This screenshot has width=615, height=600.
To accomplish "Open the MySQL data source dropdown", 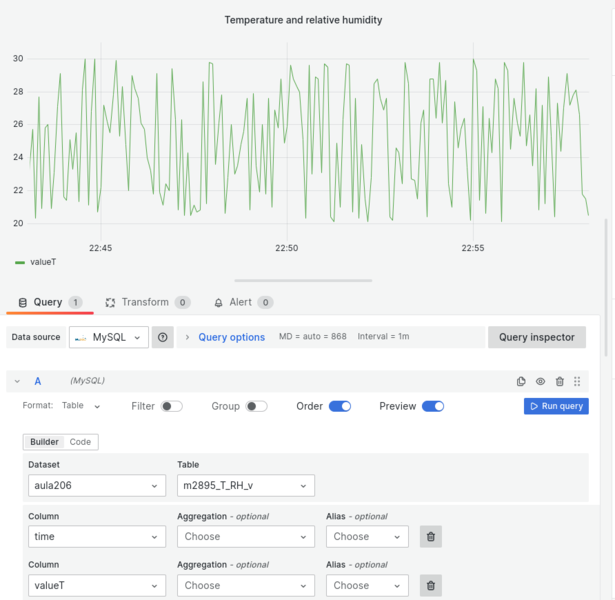I will click(109, 337).
